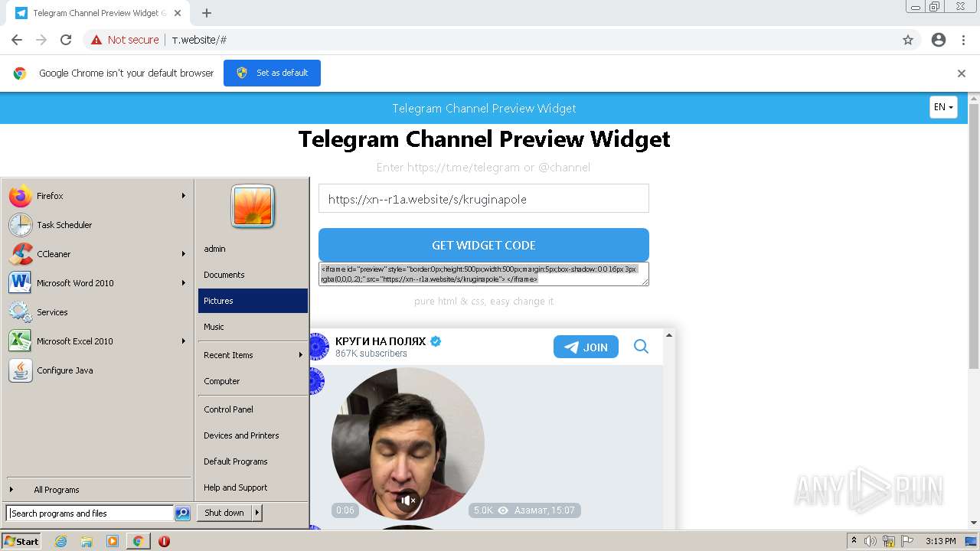
Task: Open Configure Java entry
Action: [96, 370]
